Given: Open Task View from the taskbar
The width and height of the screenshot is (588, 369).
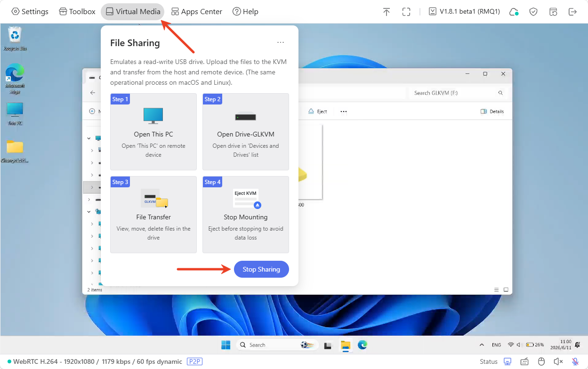Looking at the screenshot, I should pyautogui.click(x=328, y=345).
